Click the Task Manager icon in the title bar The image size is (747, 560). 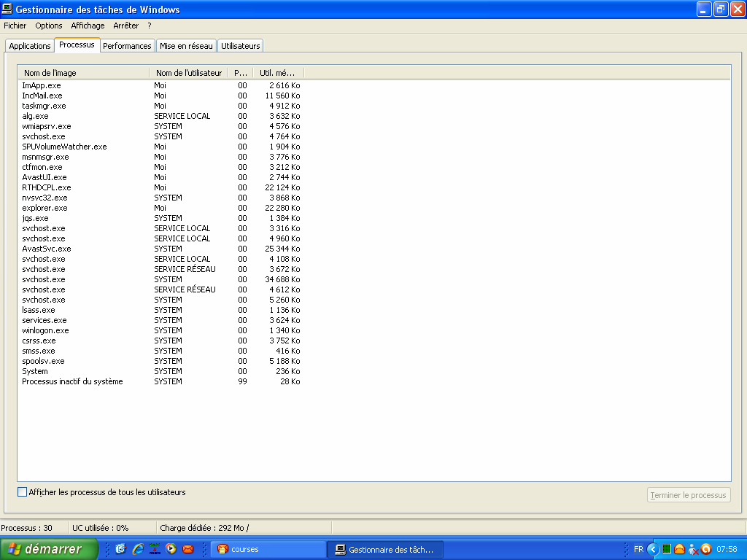(x=7, y=9)
